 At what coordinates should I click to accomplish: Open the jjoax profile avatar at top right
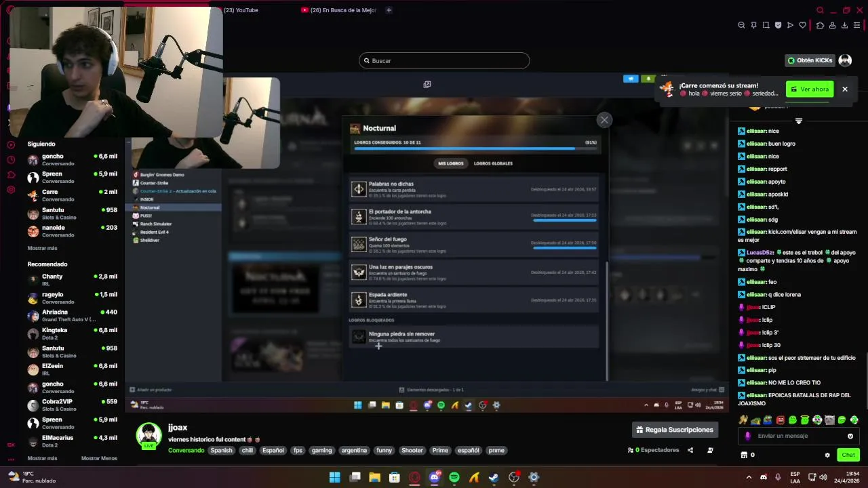pyautogui.click(x=845, y=60)
